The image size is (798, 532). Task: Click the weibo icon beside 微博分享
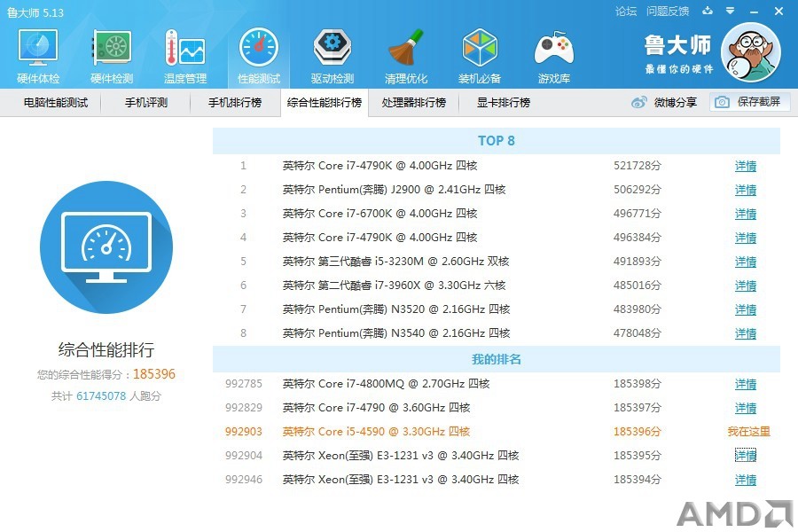638,102
